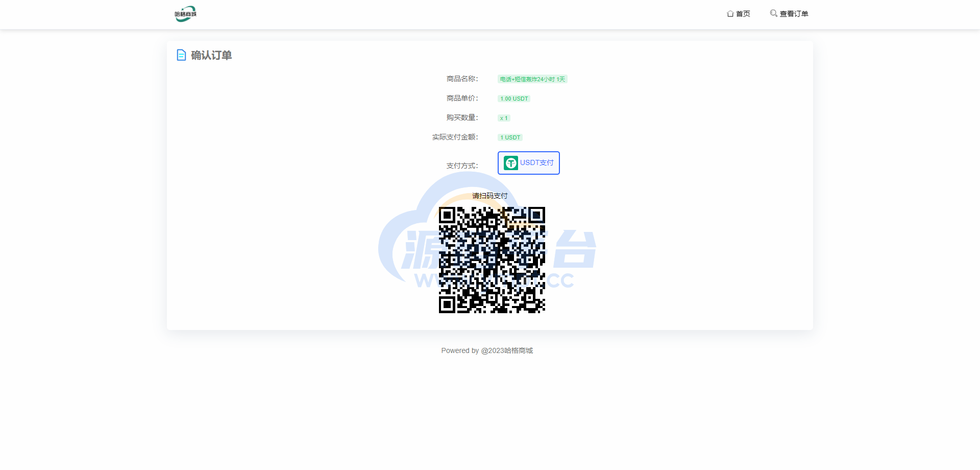Select the USDT支付 payment method button

(x=529, y=163)
